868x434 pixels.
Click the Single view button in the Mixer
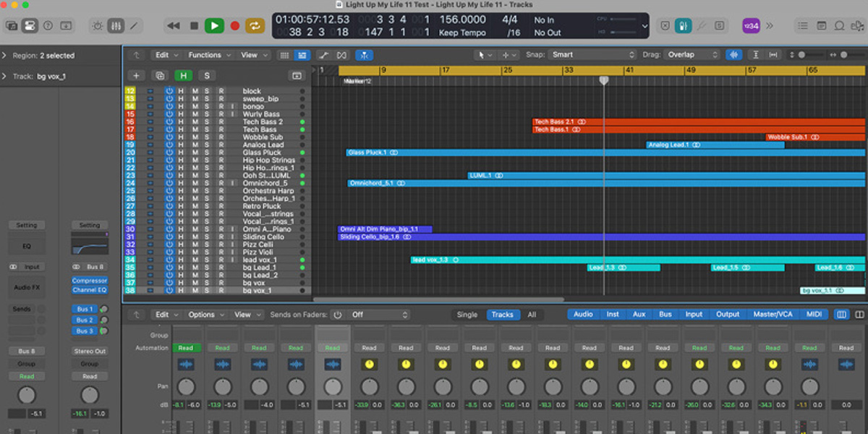(467, 315)
